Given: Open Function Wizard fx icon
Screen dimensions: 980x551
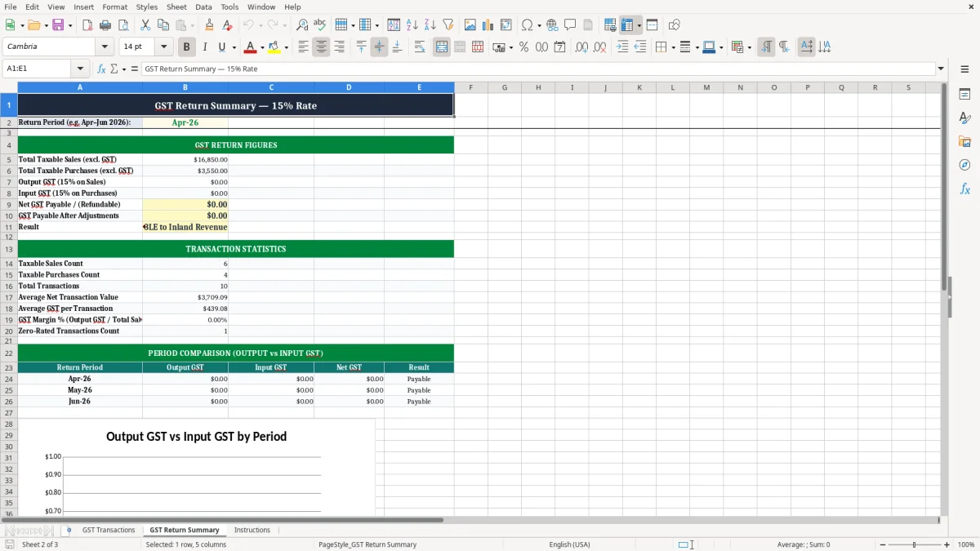Looking at the screenshot, I should coord(101,69).
